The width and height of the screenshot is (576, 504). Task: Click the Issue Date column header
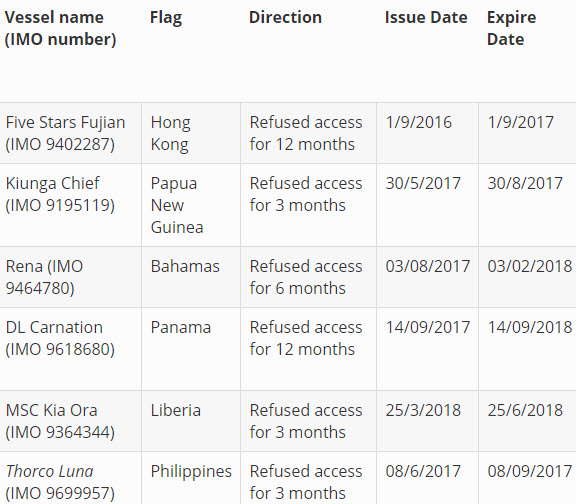(426, 17)
